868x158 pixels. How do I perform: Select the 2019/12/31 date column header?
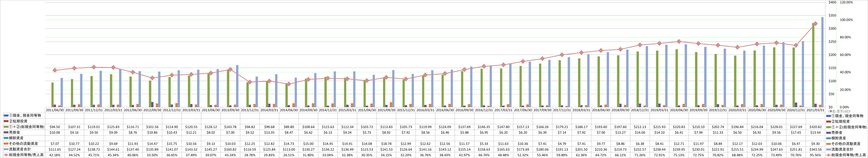pos(718,110)
